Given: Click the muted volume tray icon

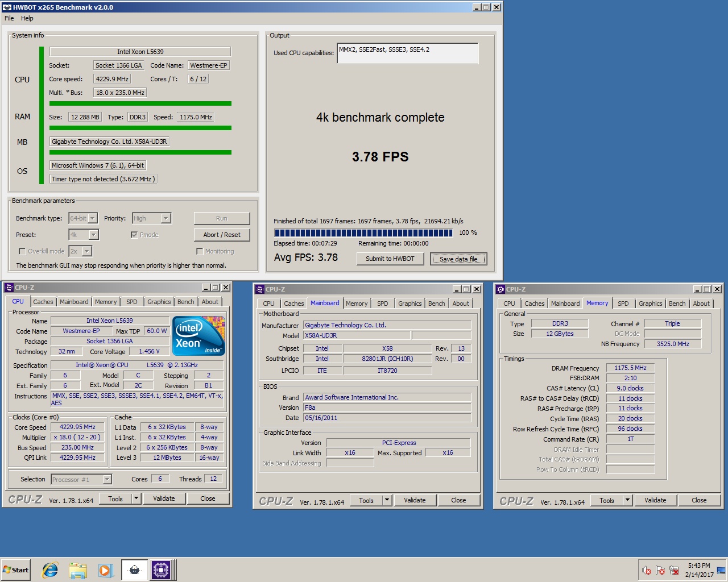Looking at the screenshot, I should tap(647, 570).
